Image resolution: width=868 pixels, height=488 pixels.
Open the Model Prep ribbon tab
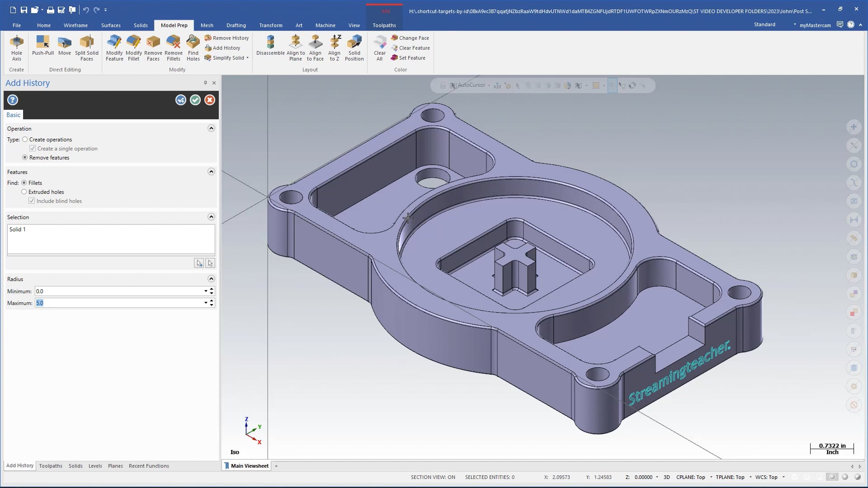(174, 25)
